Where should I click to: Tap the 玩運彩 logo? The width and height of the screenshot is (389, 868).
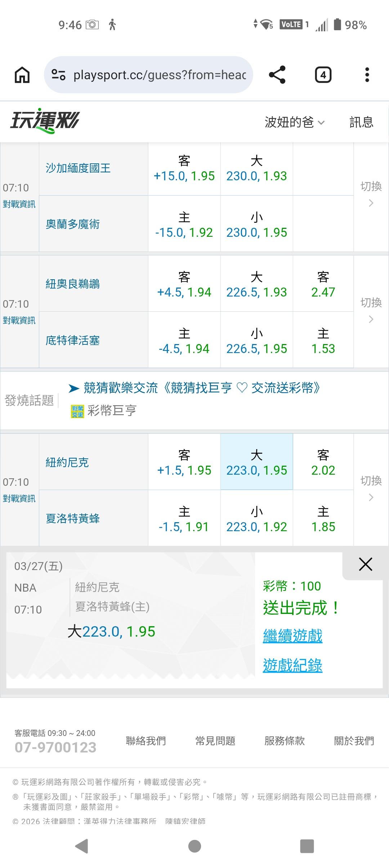[x=45, y=121]
